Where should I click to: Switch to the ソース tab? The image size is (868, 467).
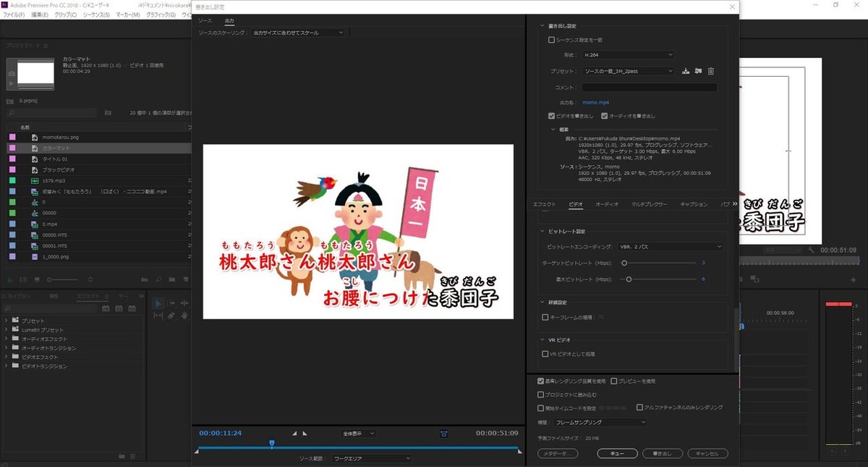[205, 21]
